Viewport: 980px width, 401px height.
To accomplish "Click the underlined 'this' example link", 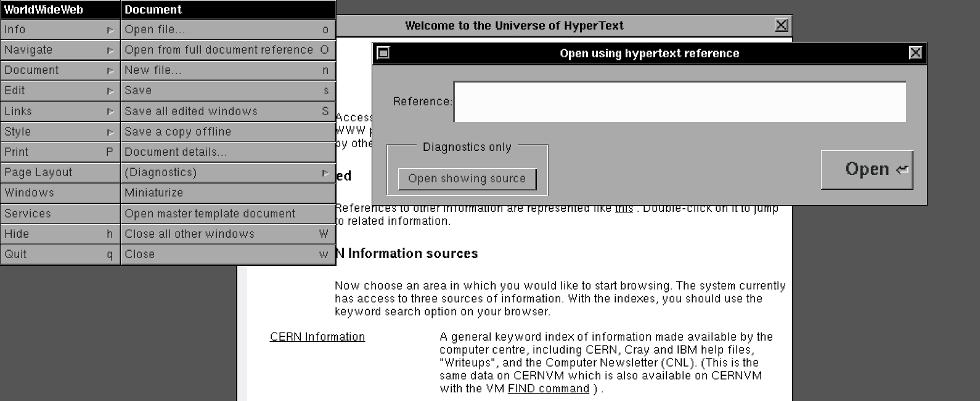I will coord(624,209).
